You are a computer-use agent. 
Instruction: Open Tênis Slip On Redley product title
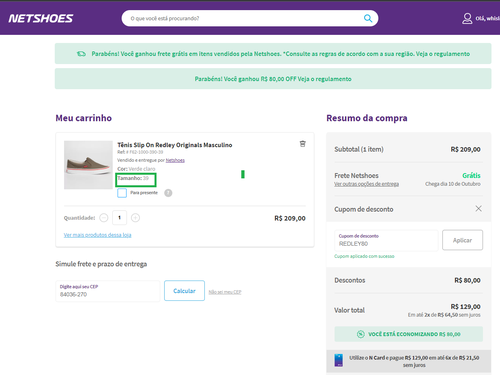coord(175,145)
